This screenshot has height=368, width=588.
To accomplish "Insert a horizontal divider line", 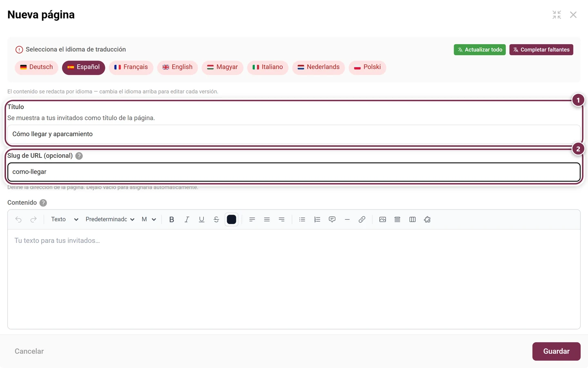I will point(347,220).
